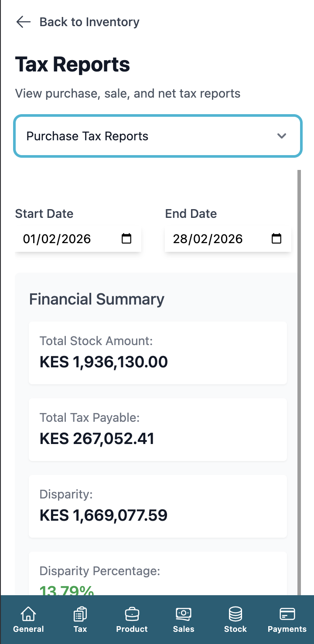Tap the Sales cash icon

pyautogui.click(x=183, y=614)
